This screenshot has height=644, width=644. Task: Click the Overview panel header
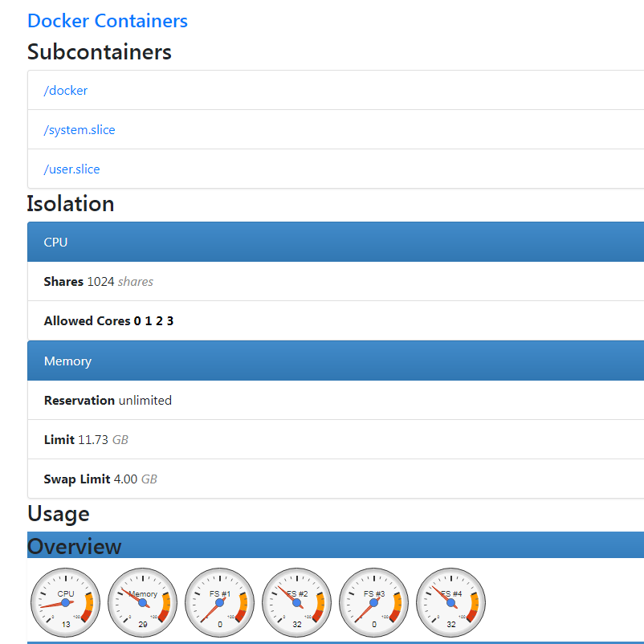point(336,545)
